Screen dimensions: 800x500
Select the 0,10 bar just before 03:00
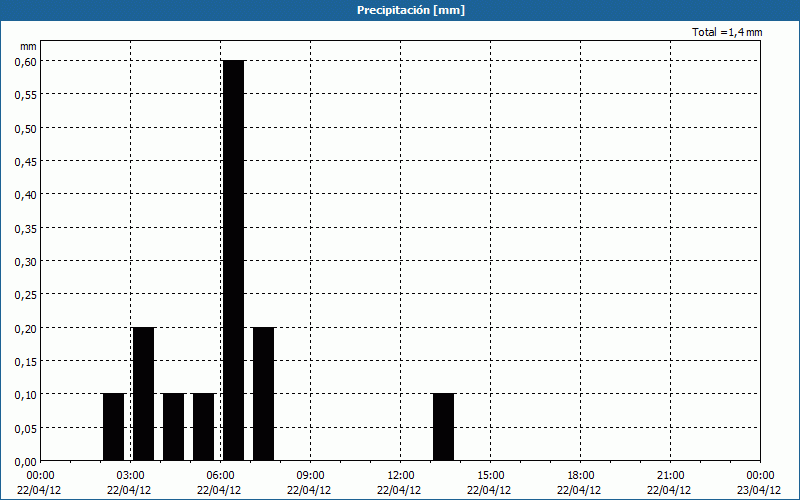113,427
